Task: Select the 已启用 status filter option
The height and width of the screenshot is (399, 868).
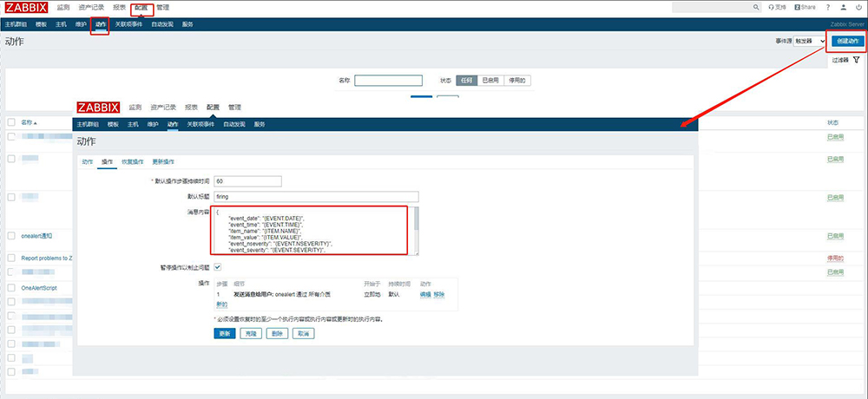Action: [490, 81]
